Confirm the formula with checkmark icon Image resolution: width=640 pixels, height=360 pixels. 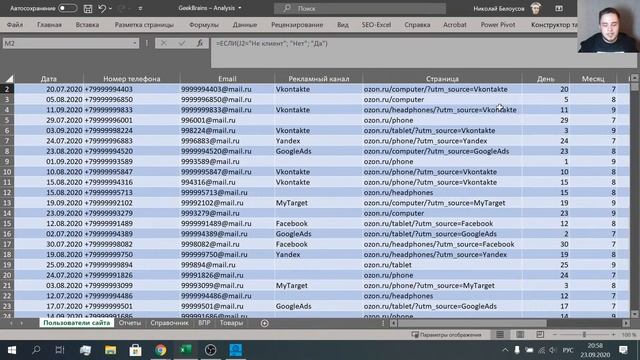point(182,43)
